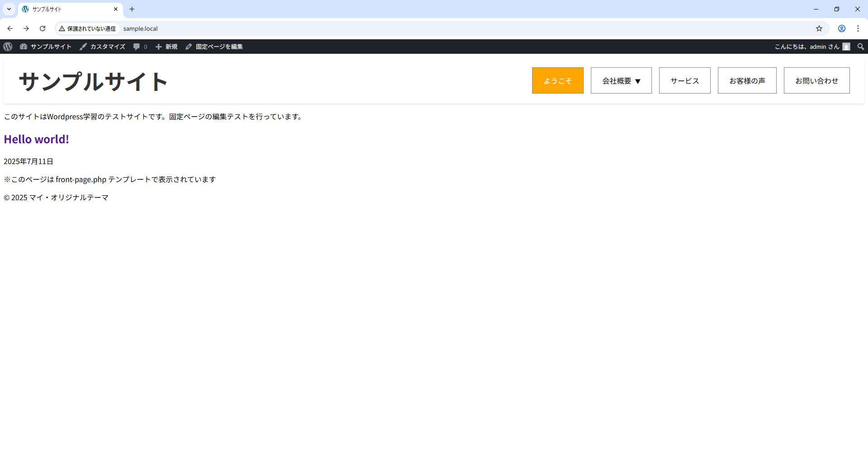This screenshot has height=470, width=868.
Task: Open the Chrome three-dot menu
Action: click(858, 28)
